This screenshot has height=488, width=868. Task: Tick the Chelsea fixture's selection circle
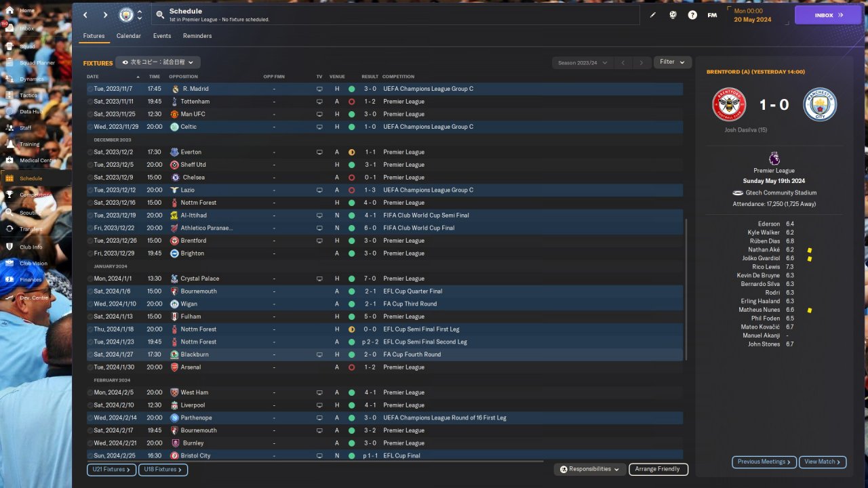[x=90, y=178]
